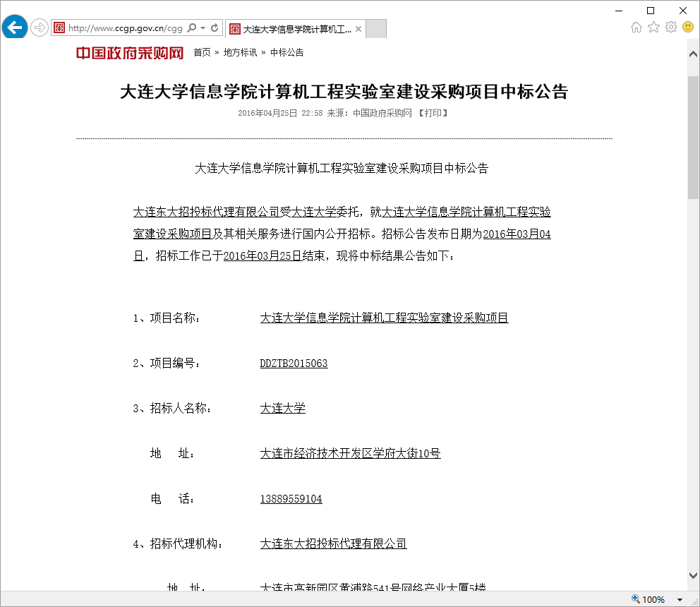Viewport: 700px width, 607px height.
Task: Click the address 大连市经济技术开发区学府大街10号
Action: point(351,454)
